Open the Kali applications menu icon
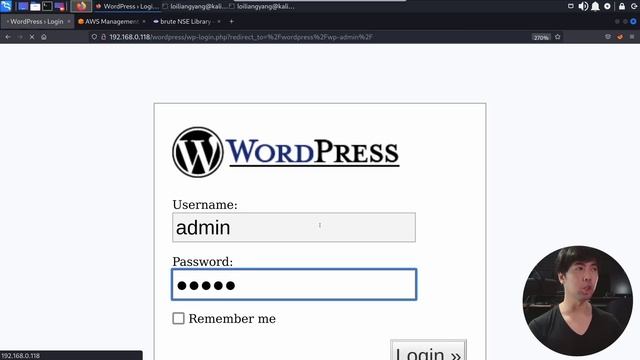Image resolution: width=640 pixels, height=360 pixels. pyautogui.click(x=6, y=6)
